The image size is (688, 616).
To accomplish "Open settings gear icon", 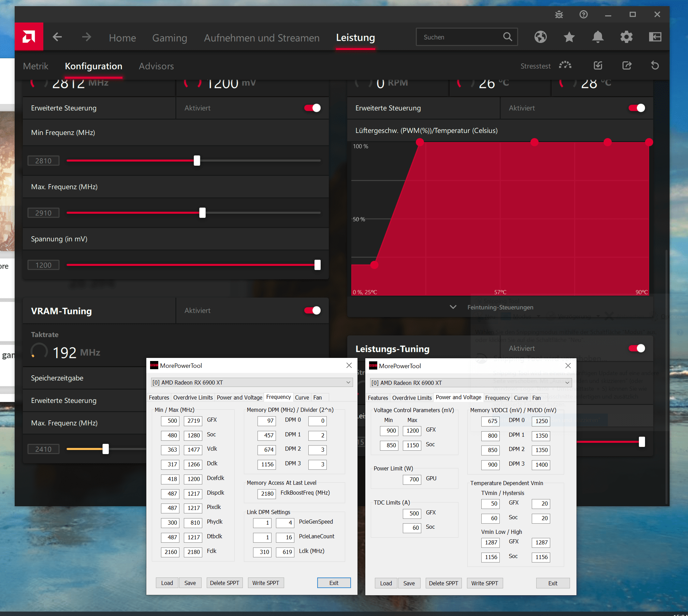I will pyautogui.click(x=626, y=37).
